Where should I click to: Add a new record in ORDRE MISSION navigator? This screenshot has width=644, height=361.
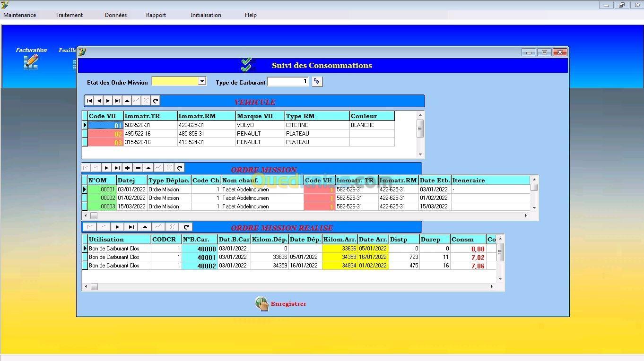127,168
